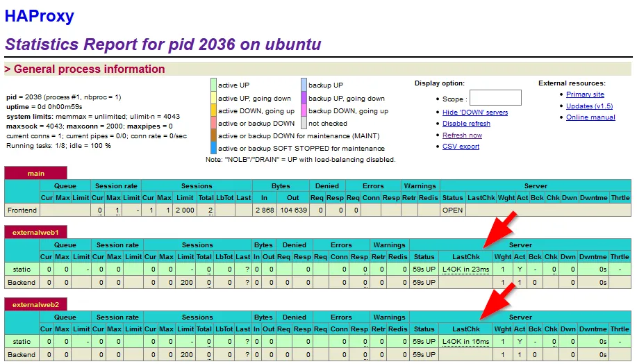The width and height of the screenshot is (637, 364).
Task: Click the 'General process information' heading
Action: [89, 69]
